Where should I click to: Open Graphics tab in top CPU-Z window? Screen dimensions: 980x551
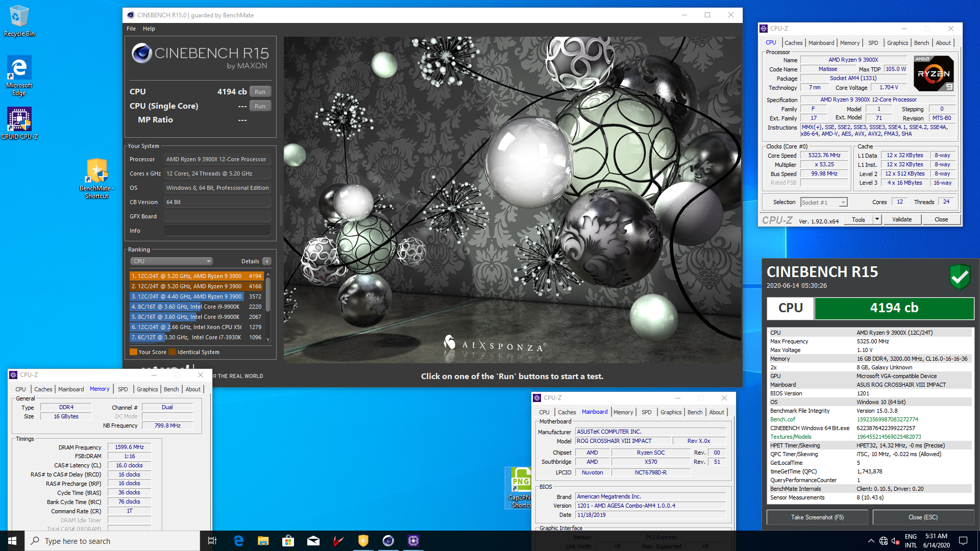point(897,43)
